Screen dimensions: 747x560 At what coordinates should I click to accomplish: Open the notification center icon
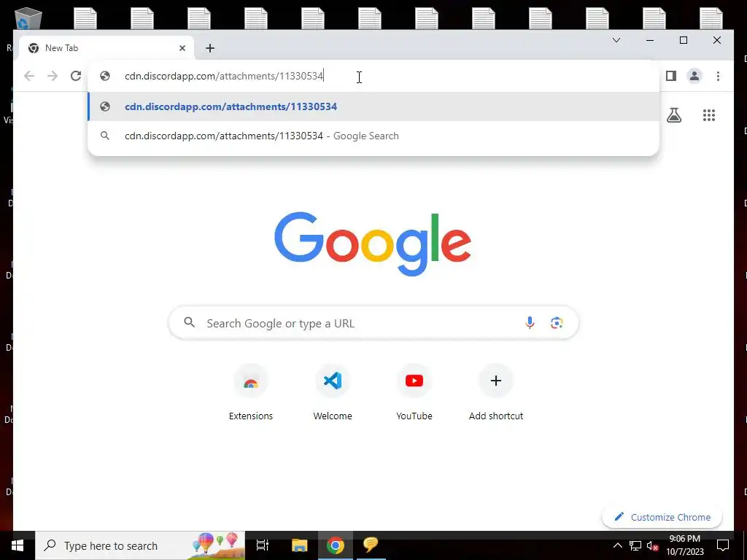click(x=723, y=545)
